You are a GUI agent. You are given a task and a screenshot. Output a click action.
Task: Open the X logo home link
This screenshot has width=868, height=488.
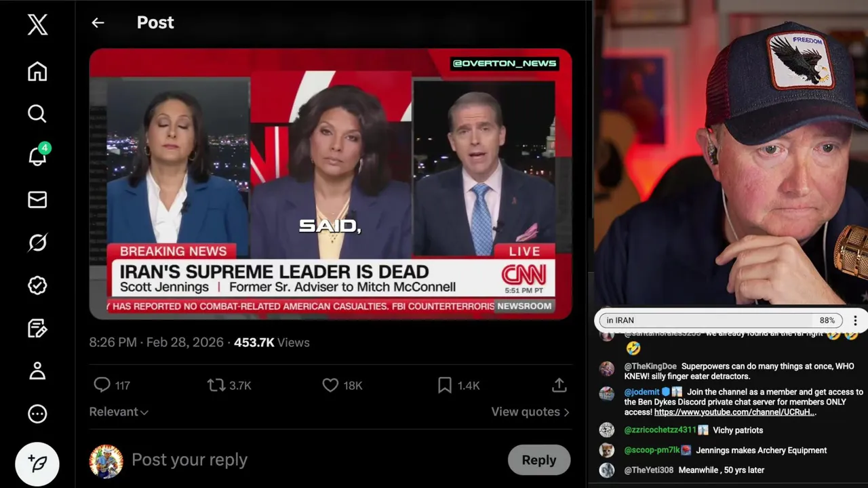coord(37,25)
